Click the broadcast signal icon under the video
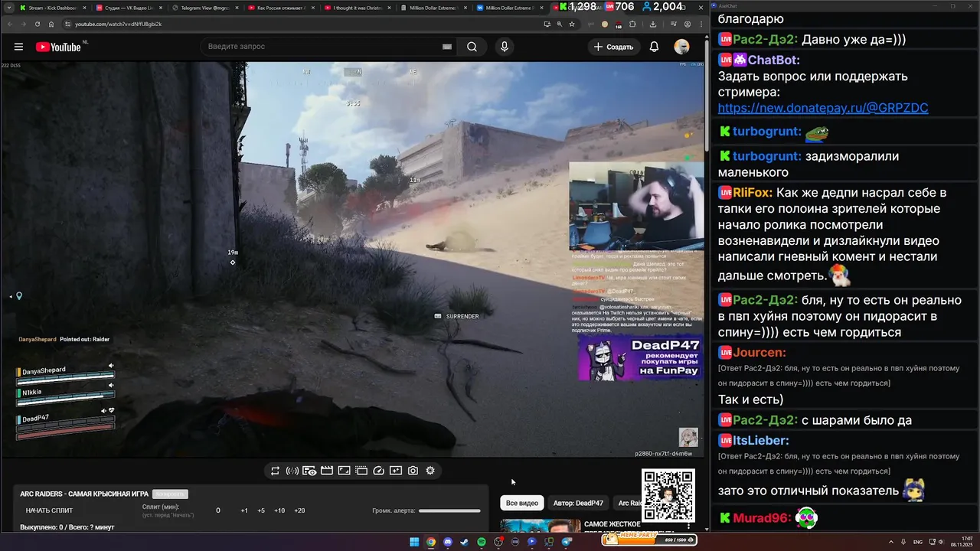980x551 pixels. pos(292,471)
